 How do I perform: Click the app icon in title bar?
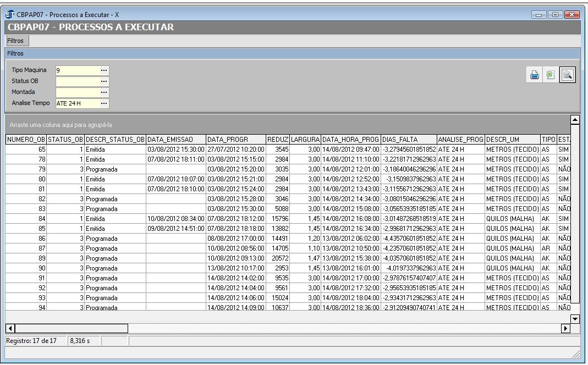coord(10,14)
